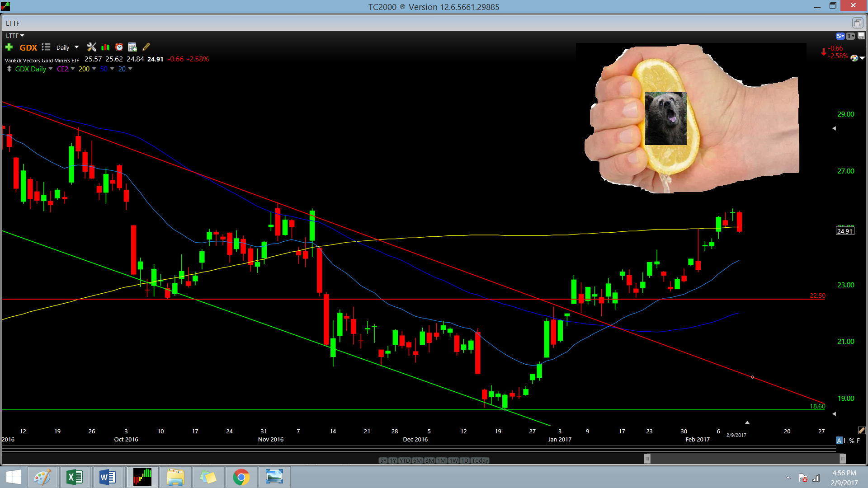Viewport: 868px width, 488px height.
Task: Set zoom range to 1M
Action: click(442, 460)
